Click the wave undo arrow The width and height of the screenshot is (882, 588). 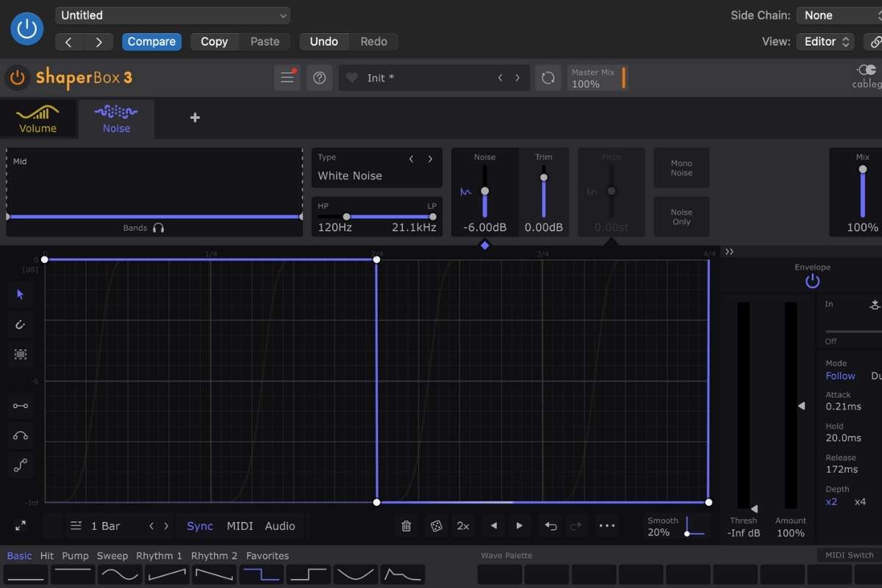[551, 526]
